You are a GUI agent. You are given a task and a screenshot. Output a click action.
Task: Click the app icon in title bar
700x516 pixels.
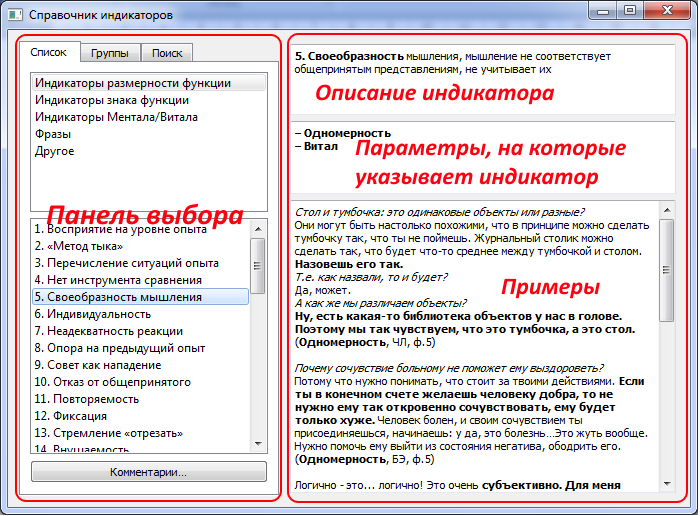[x=15, y=15]
